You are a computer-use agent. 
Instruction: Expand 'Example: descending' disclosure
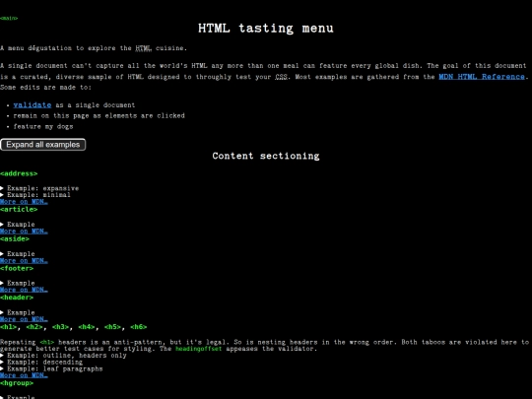41,362
